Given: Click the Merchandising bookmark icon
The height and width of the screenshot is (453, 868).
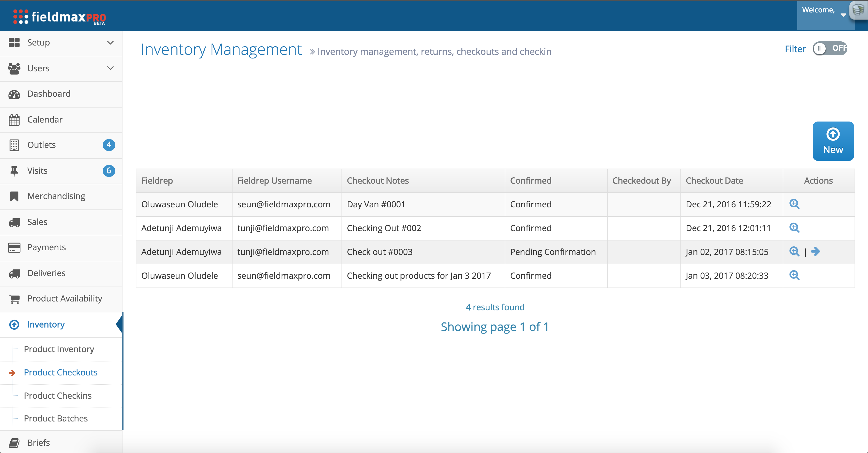Looking at the screenshot, I should [14, 196].
